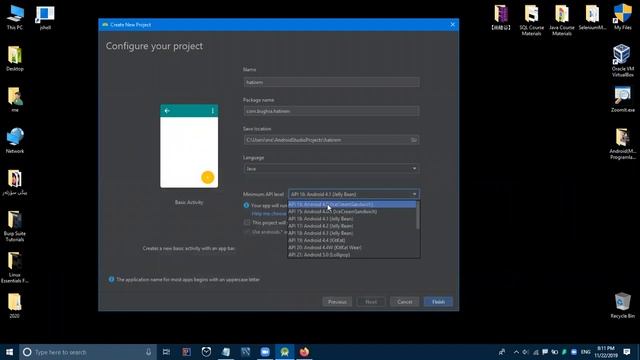Open the Java Course Materials folder

click(x=562, y=20)
